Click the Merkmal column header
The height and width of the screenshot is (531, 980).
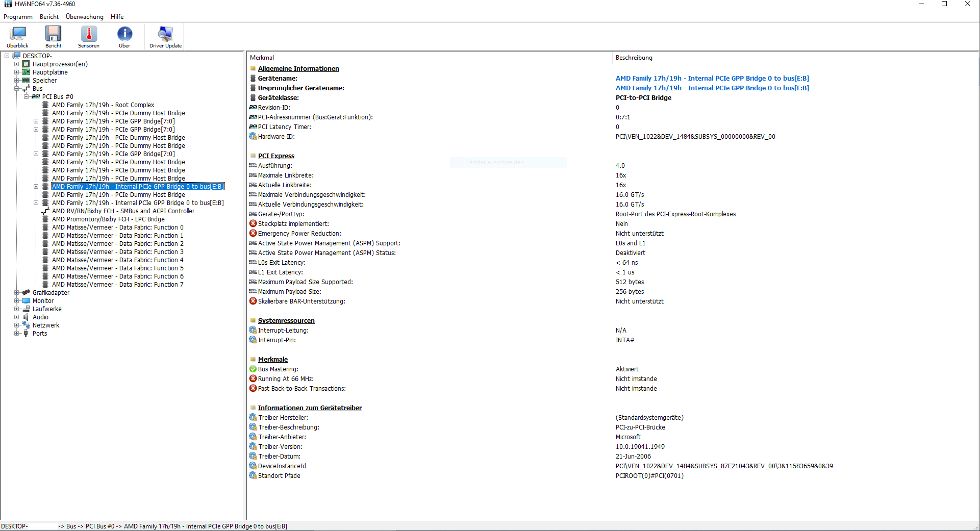[429, 58]
